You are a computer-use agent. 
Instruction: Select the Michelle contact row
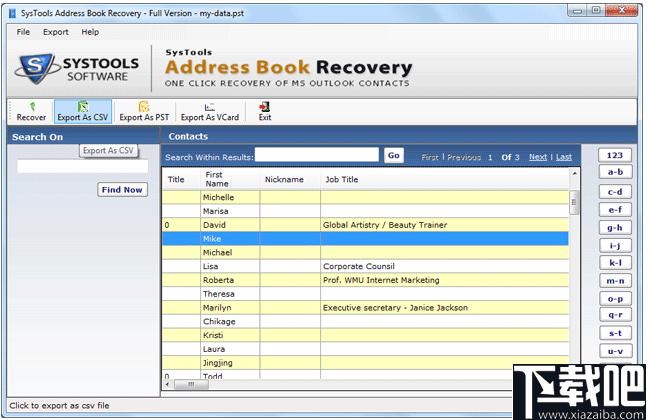click(x=365, y=197)
